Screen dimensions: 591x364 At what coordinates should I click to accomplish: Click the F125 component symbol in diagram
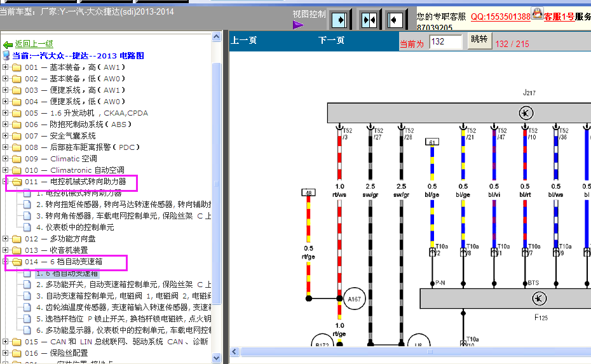click(539, 299)
